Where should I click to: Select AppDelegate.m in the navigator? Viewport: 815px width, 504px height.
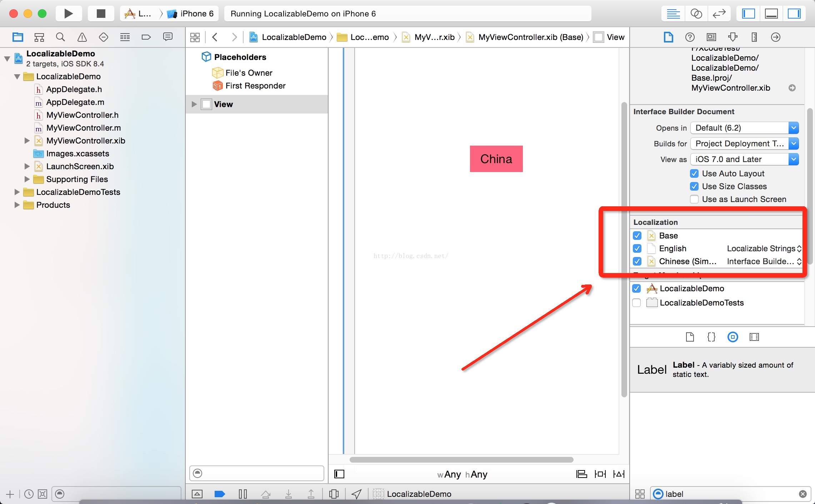(75, 102)
